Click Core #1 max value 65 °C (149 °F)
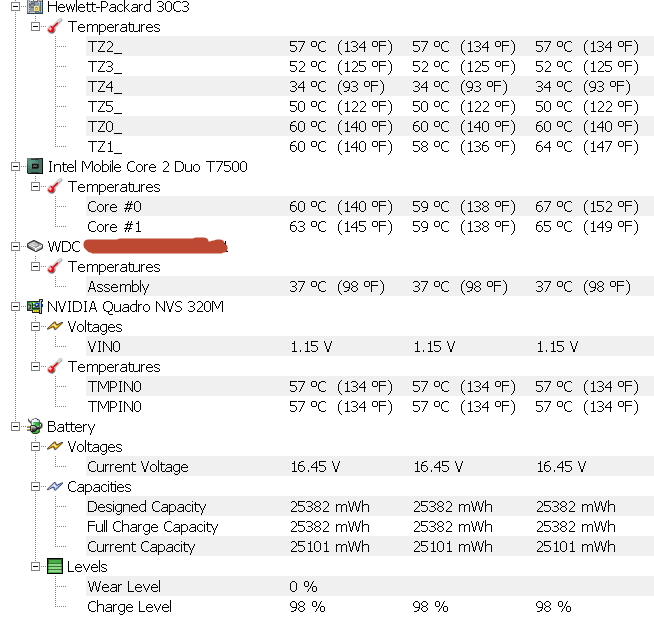The image size is (654, 623). coord(587,227)
